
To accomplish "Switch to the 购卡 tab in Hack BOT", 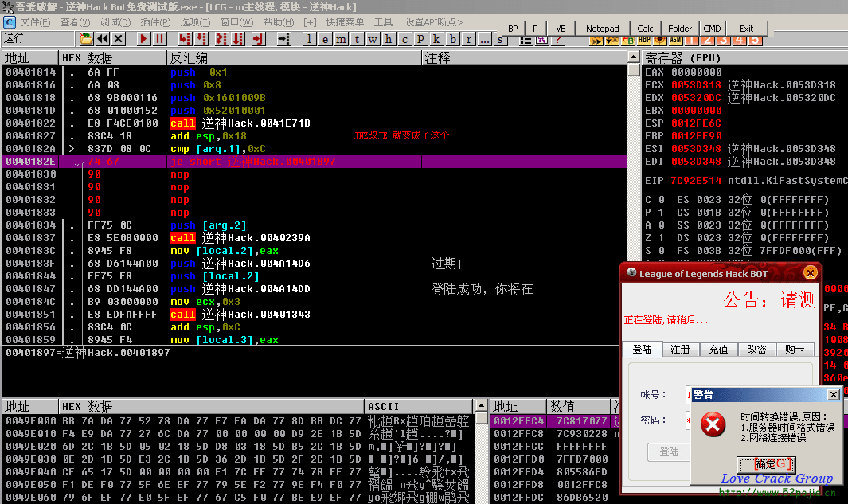I will point(795,350).
